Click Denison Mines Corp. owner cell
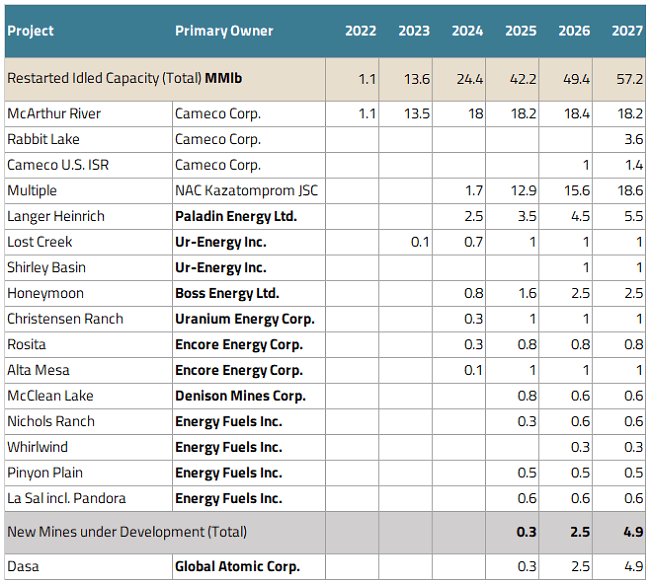 [x=249, y=396]
